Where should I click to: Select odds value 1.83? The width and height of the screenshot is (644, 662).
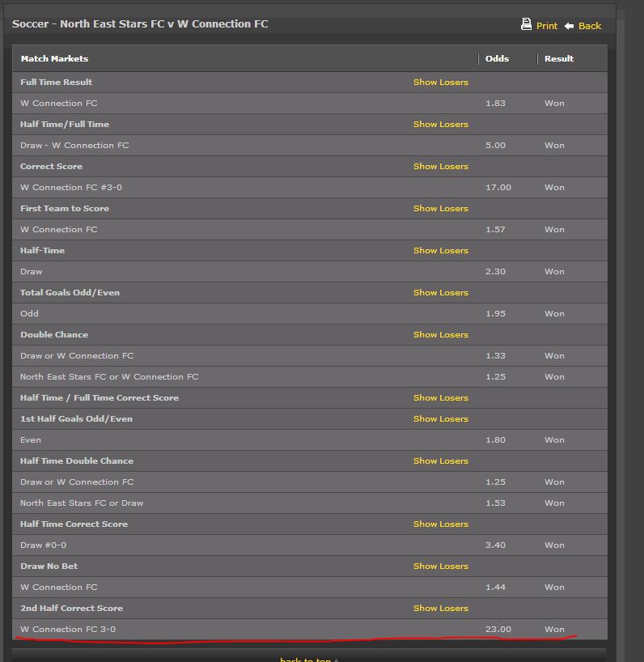(495, 104)
